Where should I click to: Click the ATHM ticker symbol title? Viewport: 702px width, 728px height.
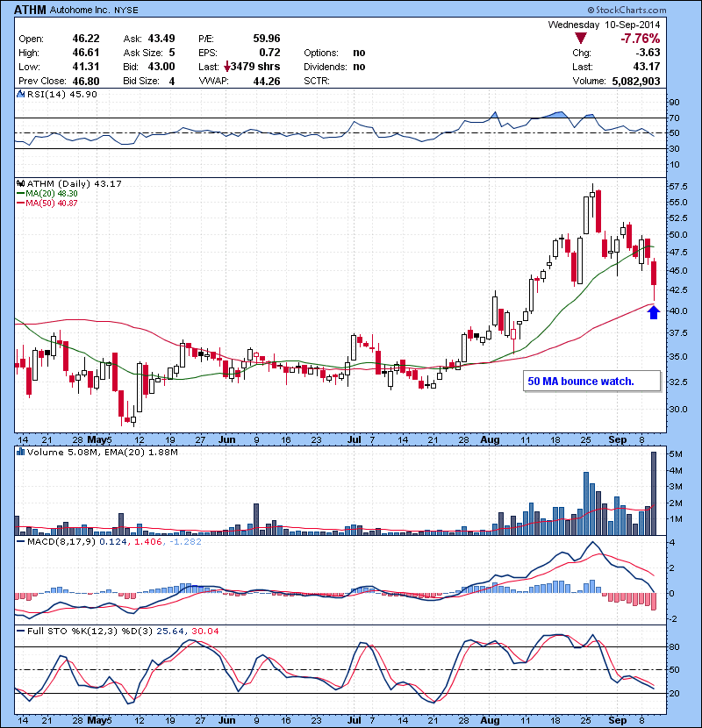coord(30,10)
